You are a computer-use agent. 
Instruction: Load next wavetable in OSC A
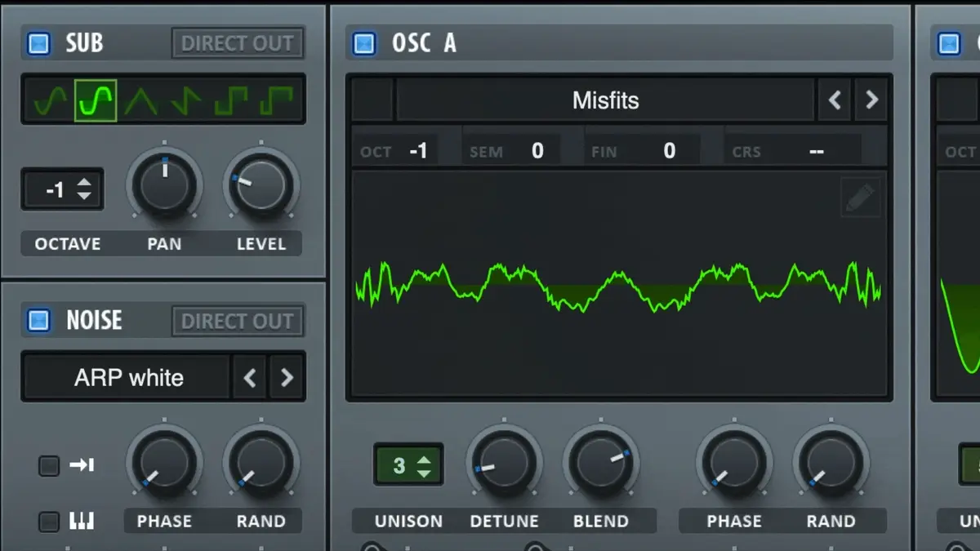(x=871, y=100)
